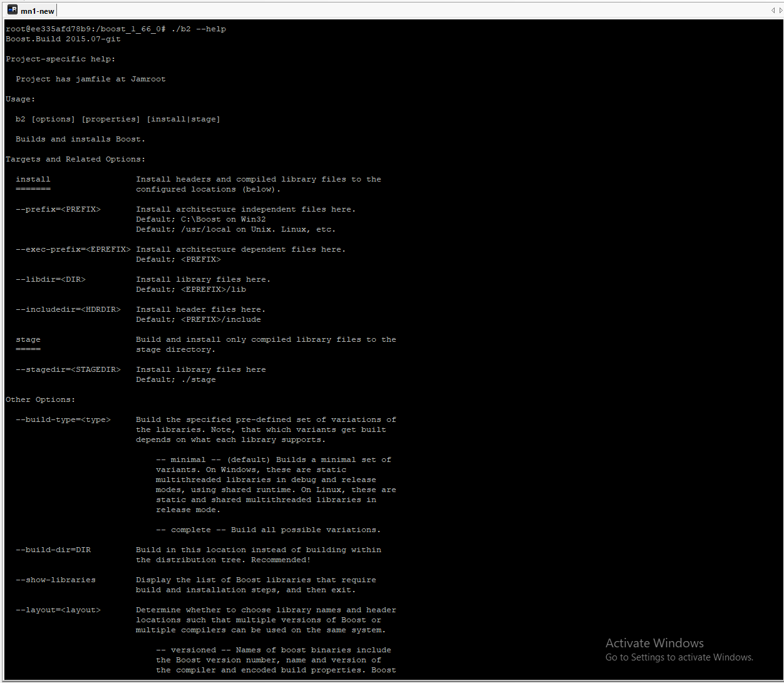This screenshot has width=784, height=683.
Task: Click the 'release mode.' line
Action: [188, 510]
